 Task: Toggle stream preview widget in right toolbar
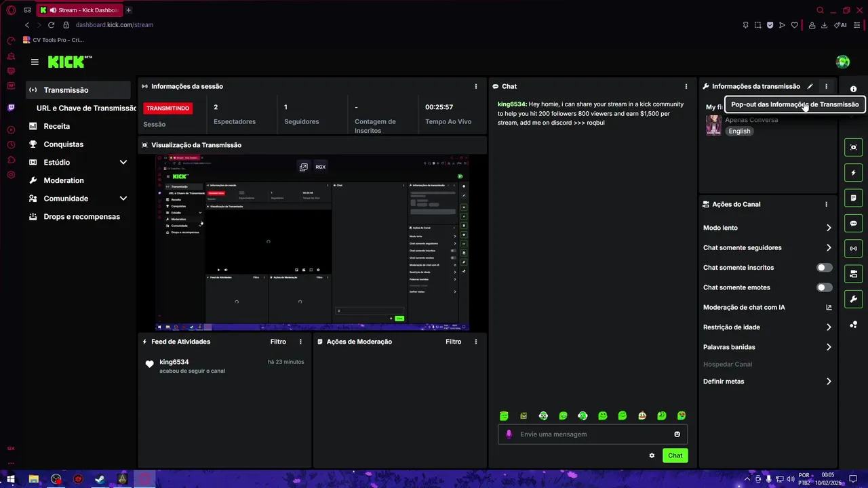[x=853, y=148]
